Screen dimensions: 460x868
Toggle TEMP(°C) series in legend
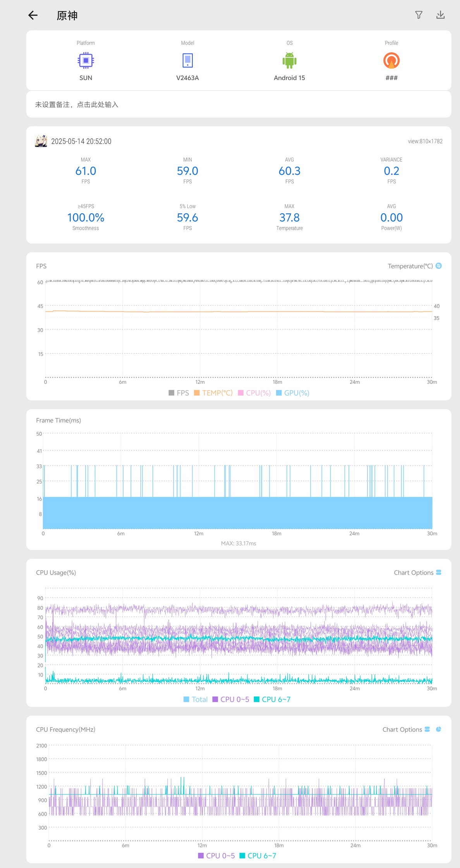(213, 393)
